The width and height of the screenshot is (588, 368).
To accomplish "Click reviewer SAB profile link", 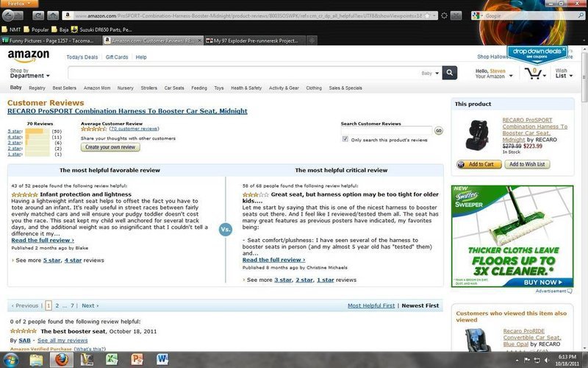I will 24,341.
